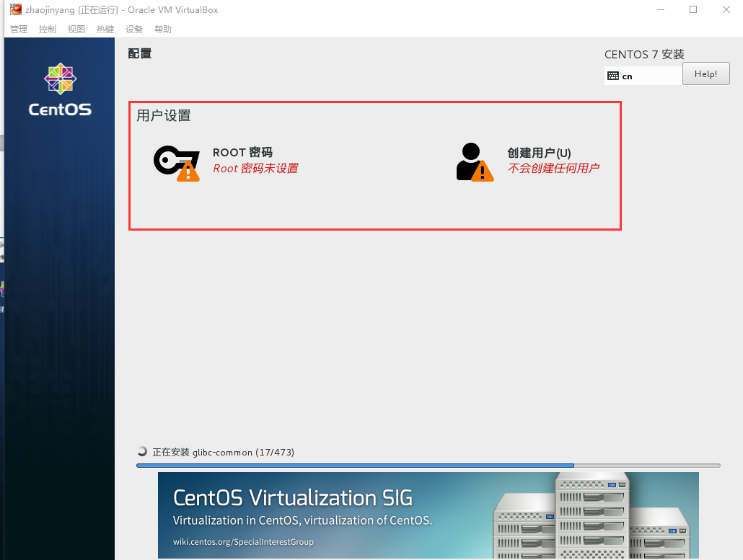Image resolution: width=743 pixels, height=560 pixels.
Task: Click '正在安装 glibc-common (17/473)' status text
Action: 223,452
